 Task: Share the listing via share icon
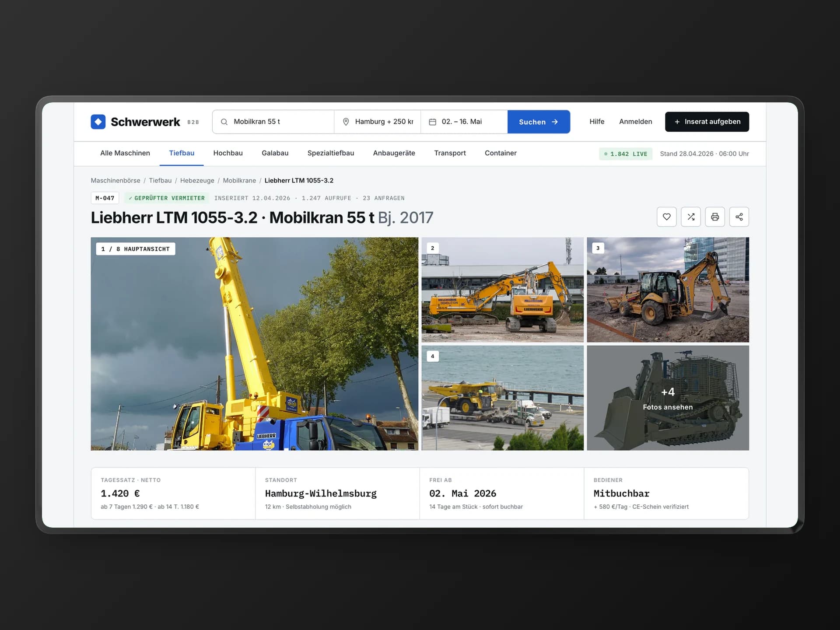click(739, 217)
